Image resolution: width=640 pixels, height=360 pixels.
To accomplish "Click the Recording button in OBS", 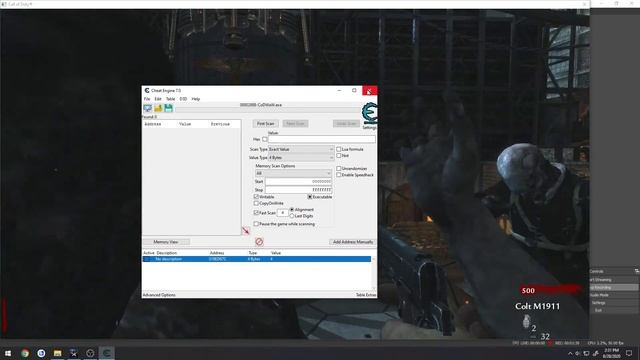I will tap(613, 288).
